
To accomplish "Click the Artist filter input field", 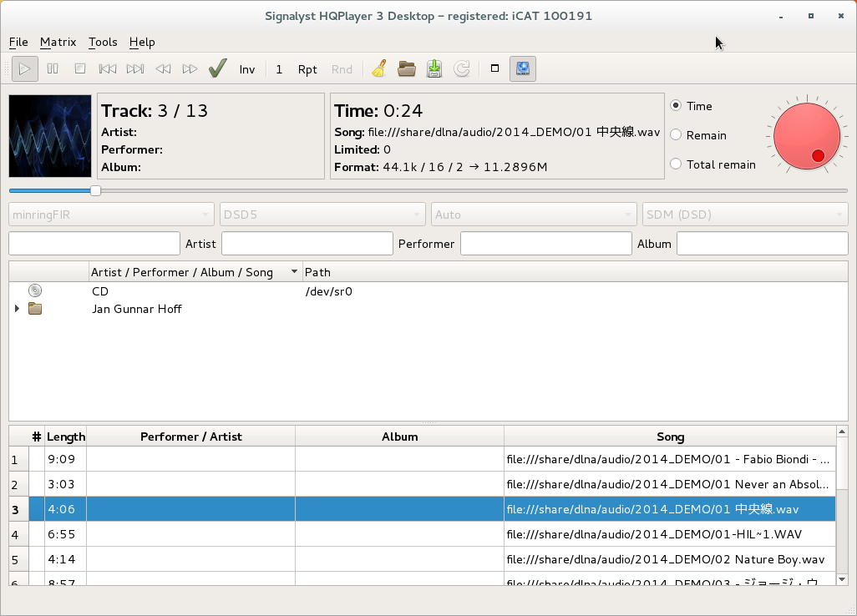I will (x=307, y=244).
